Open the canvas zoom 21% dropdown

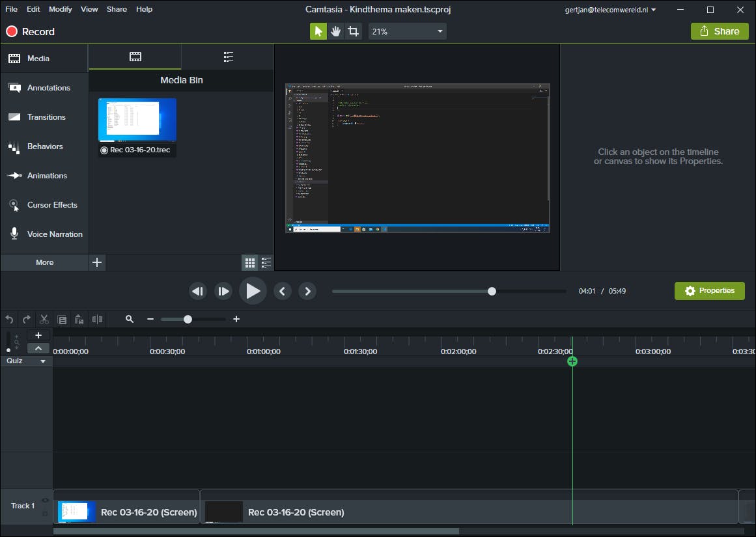point(407,31)
